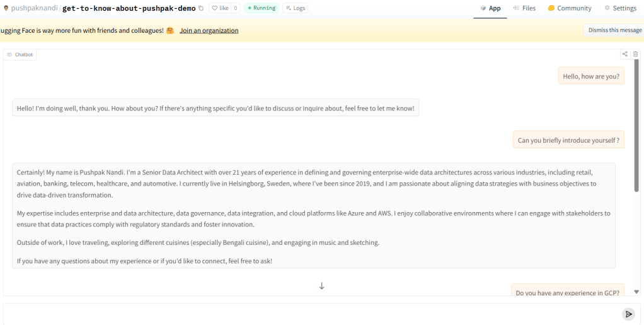Go to the Settings tab
The image size is (644, 325).
pos(620,8)
